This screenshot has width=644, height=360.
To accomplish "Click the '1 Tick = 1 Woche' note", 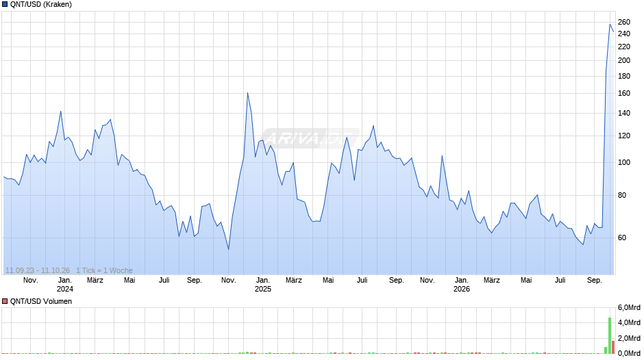I will pyautogui.click(x=104, y=270).
